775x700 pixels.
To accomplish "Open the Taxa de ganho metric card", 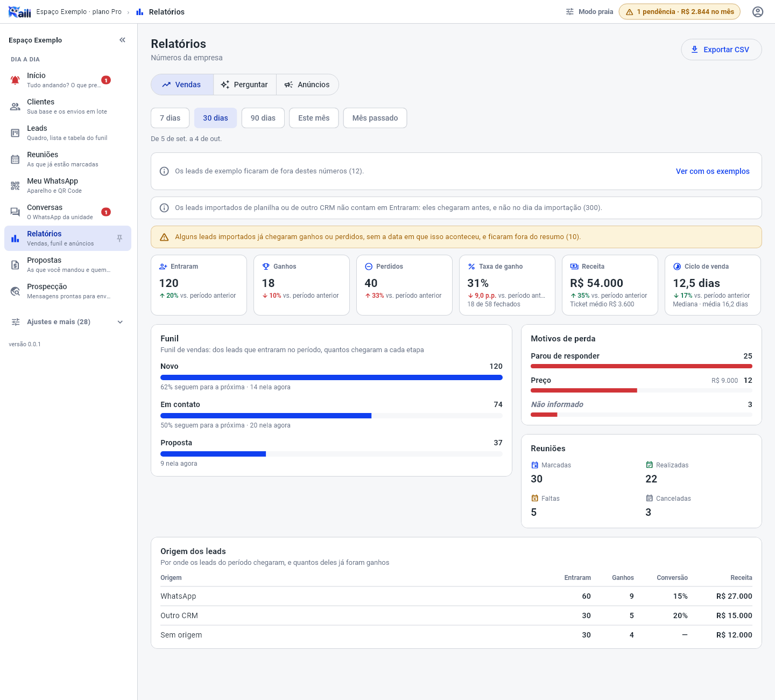I will tap(507, 285).
